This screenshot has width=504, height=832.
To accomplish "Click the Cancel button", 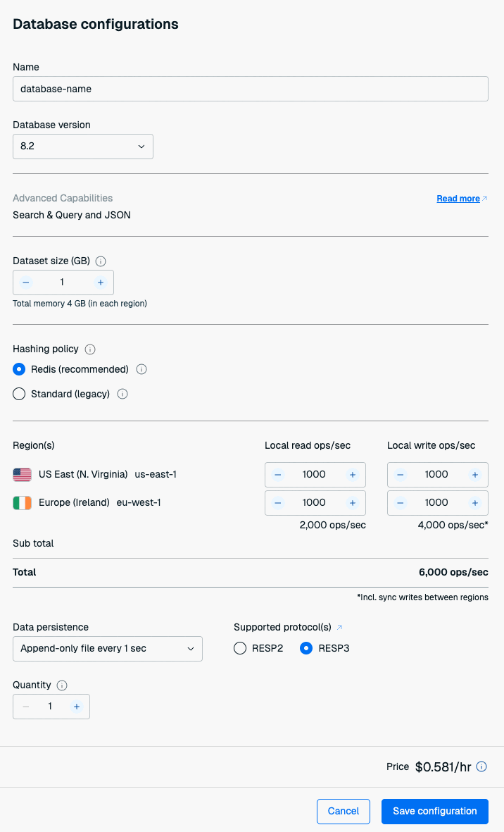I will 344,812.
